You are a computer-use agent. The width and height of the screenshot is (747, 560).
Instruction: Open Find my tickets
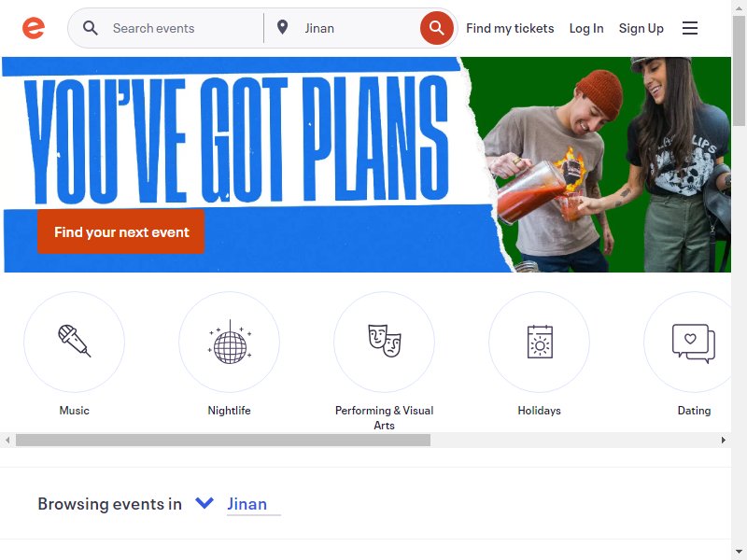(510, 28)
